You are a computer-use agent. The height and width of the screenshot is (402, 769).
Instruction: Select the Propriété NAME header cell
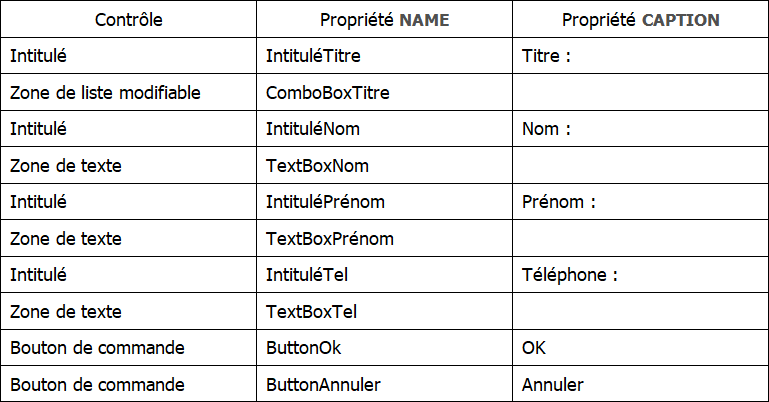384,20
